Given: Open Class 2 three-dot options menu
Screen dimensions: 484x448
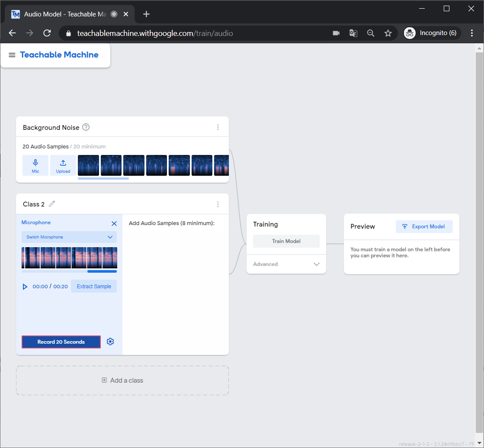Looking at the screenshot, I should tap(218, 204).
